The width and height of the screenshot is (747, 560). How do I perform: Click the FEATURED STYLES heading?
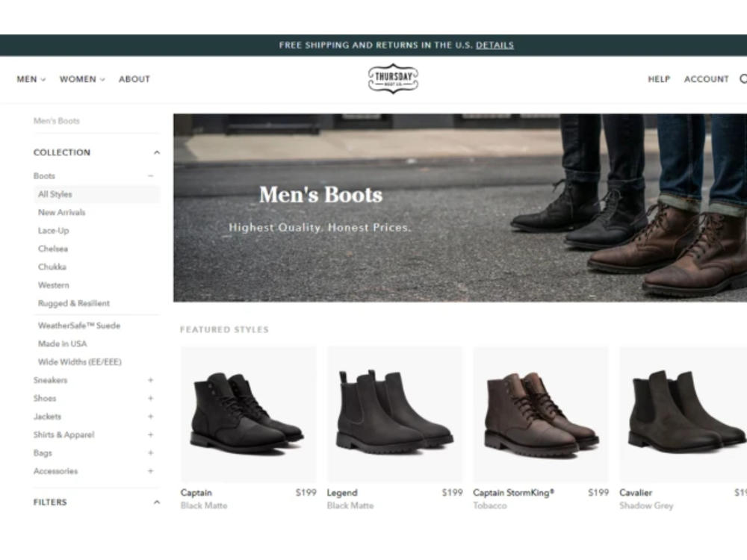[224, 329]
